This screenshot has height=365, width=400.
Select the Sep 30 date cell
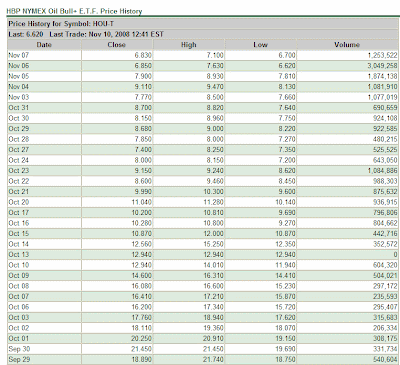(x=44, y=349)
